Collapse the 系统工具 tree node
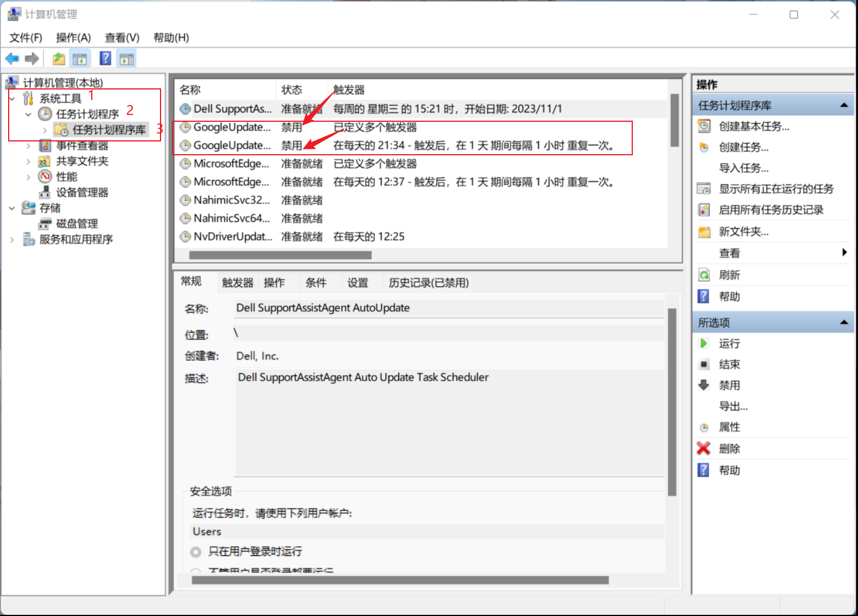Viewport: 858px width, 616px height. click(12, 99)
